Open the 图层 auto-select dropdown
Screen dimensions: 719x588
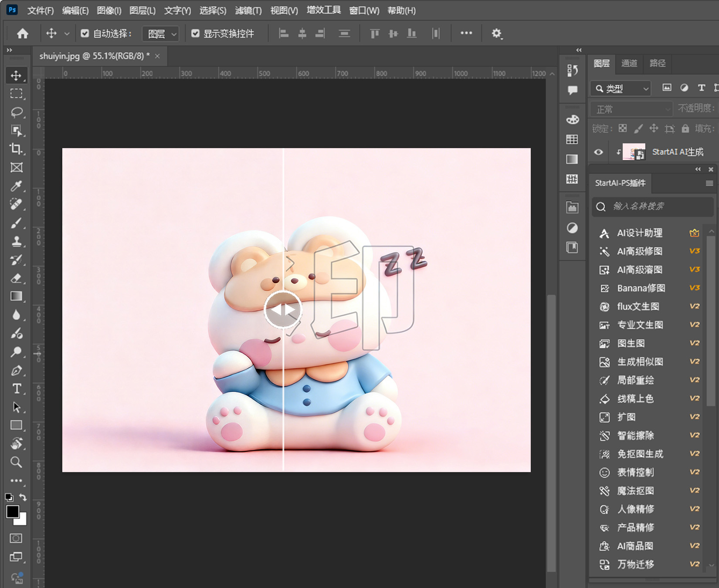point(161,34)
